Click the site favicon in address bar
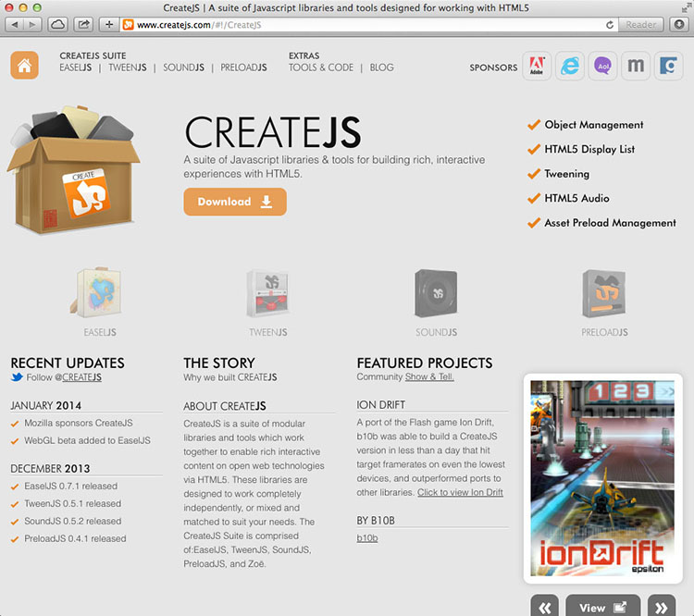 tap(128, 25)
